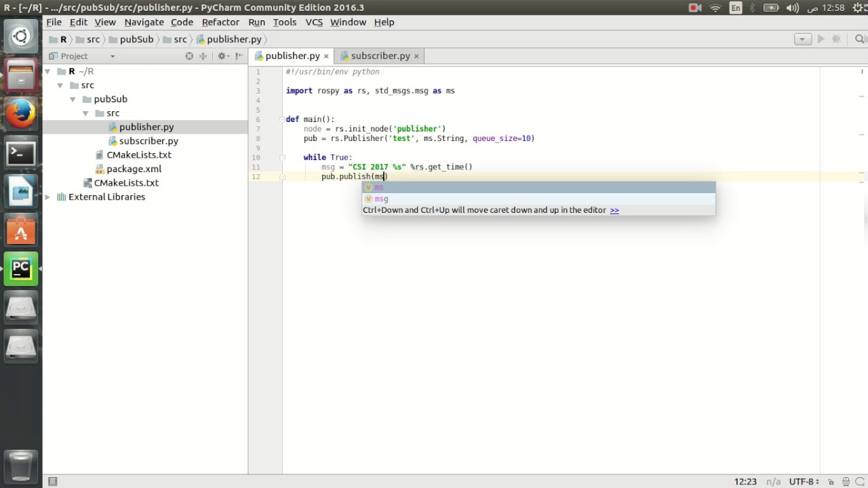Open the battery indicator menu

click(771, 8)
